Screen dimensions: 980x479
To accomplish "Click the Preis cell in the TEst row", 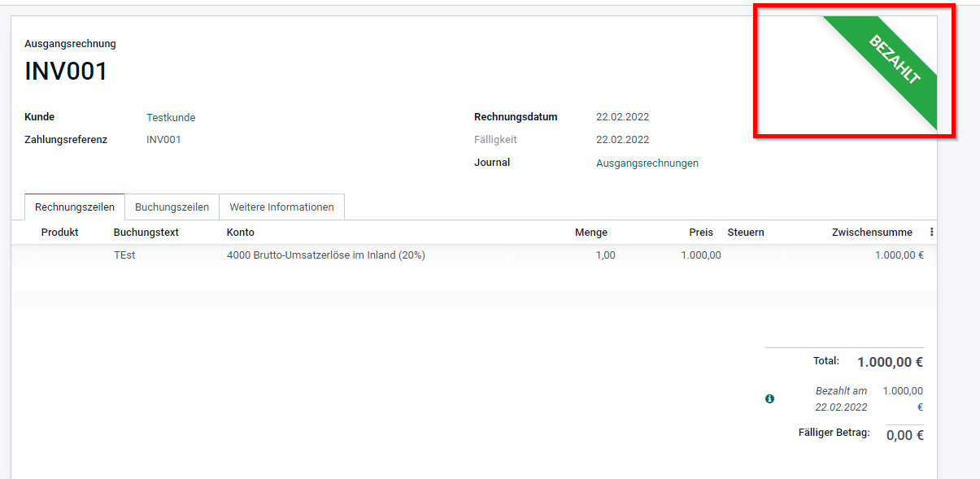I will [701, 255].
